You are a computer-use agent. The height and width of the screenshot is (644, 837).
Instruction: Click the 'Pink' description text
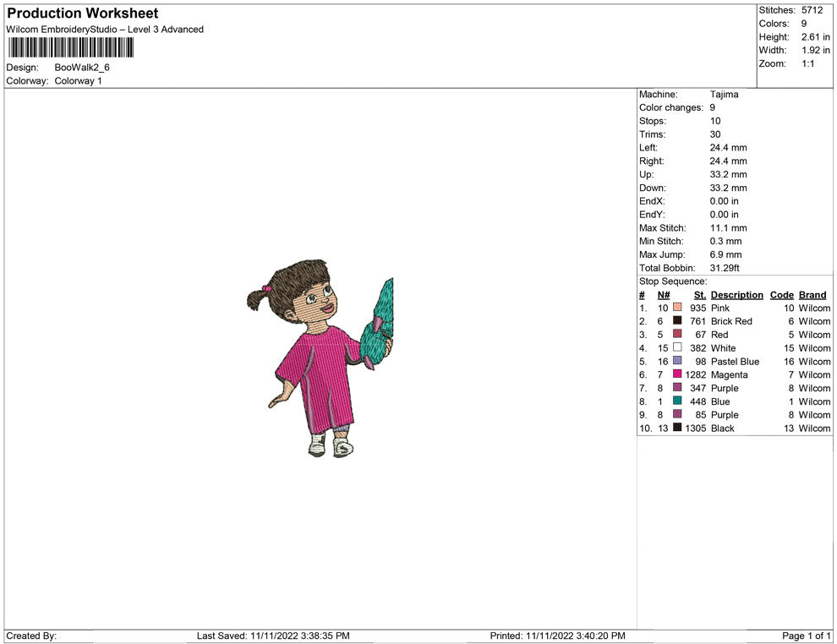(720, 308)
